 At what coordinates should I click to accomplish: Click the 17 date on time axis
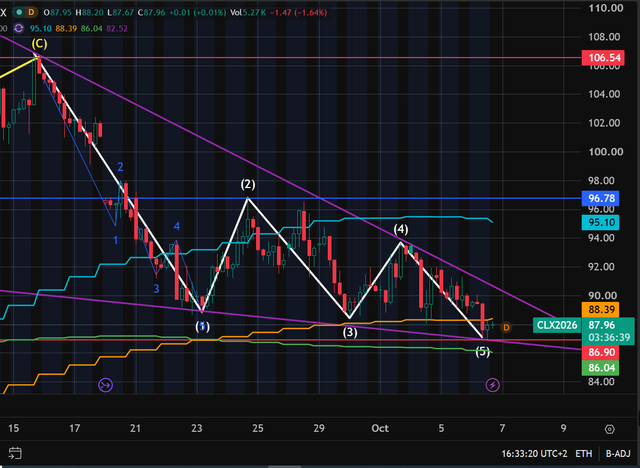74,428
